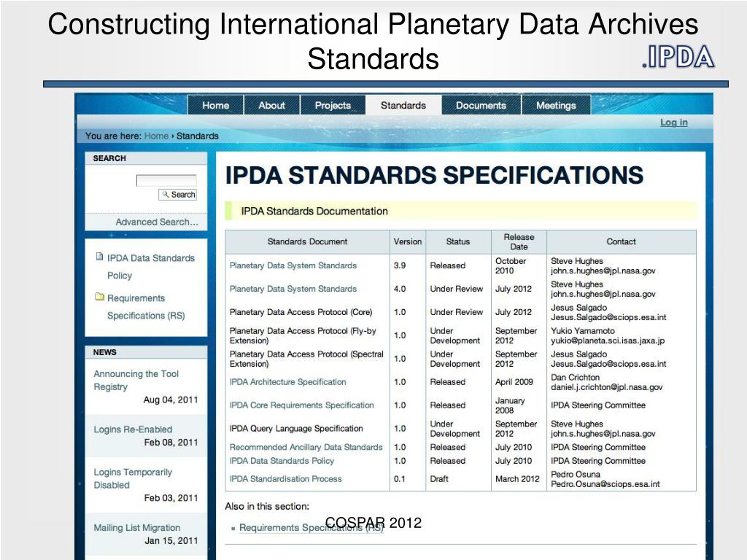Click Planetary Data Access Protocol (Spectral Extension) text
Image resolution: width=747 pixels, height=560 pixels.
pyautogui.click(x=306, y=359)
